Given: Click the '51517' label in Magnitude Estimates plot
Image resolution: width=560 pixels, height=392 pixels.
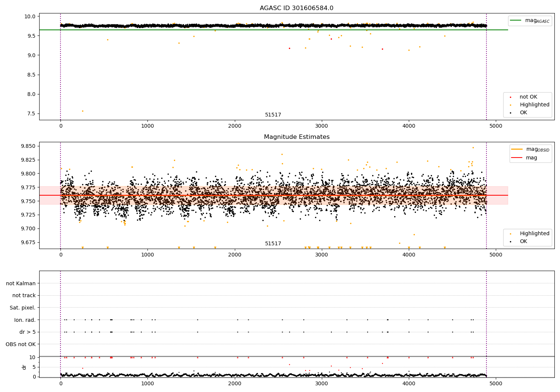Looking at the screenshot, I should (273, 243).
